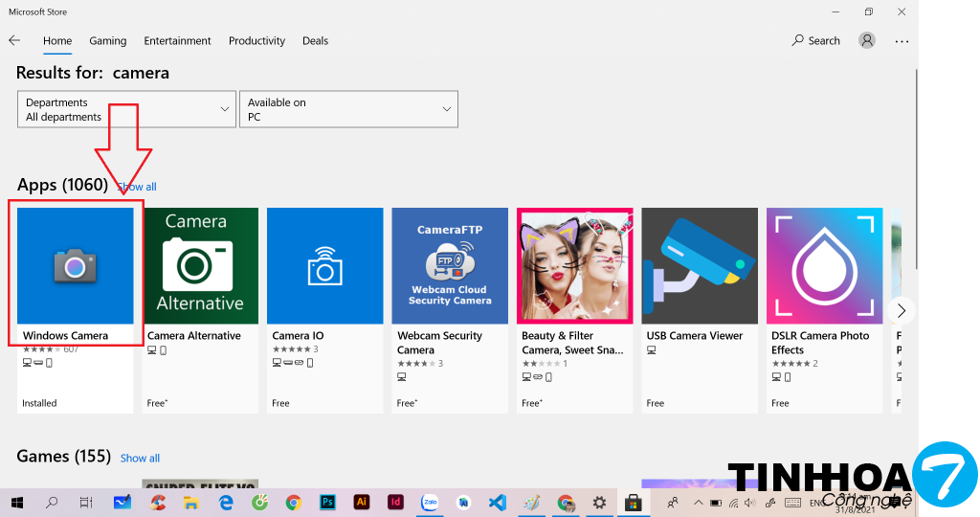Screen dimensions: 980x517
Task: Select the DSLR Camera Photo Effects tile
Action: [x=824, y=266]
